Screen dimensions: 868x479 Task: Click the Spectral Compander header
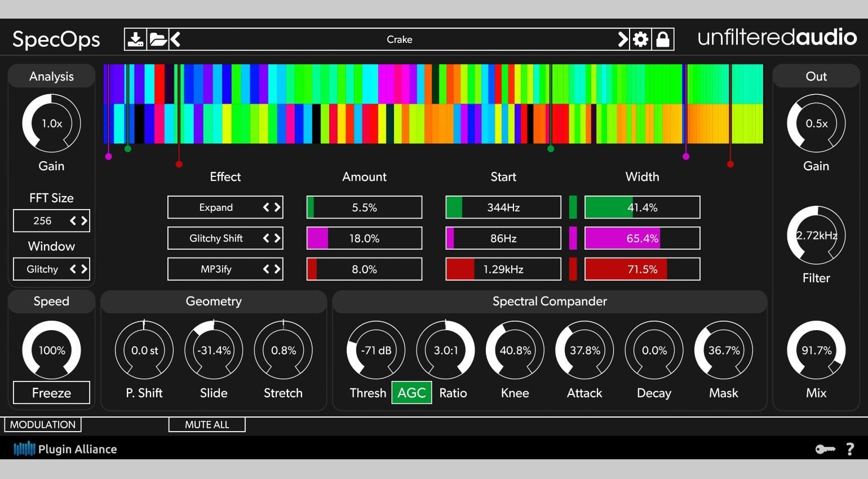coord(549,301)
